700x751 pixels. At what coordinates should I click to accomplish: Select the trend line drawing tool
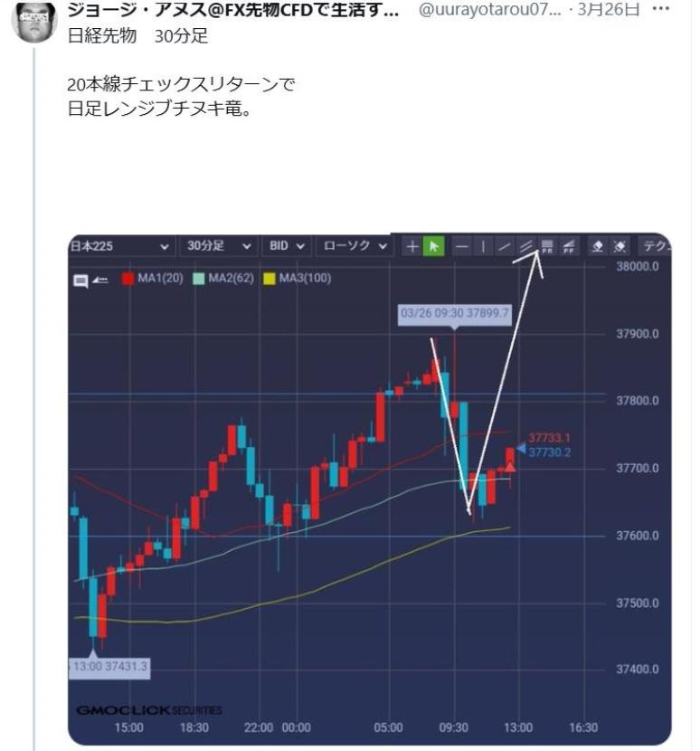[x=506, y=246]
